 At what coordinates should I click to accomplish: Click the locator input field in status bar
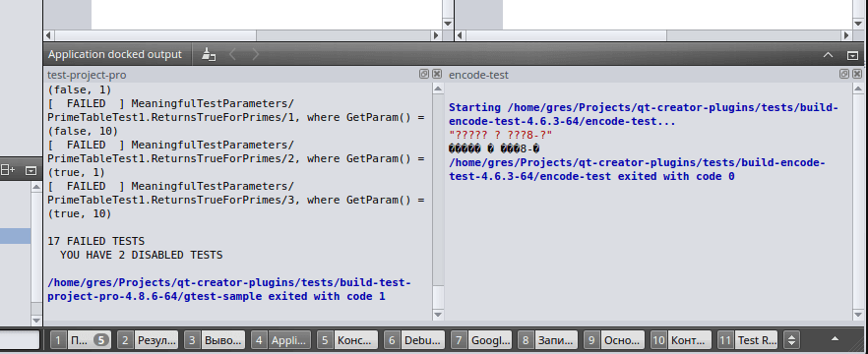pos(20,339)
